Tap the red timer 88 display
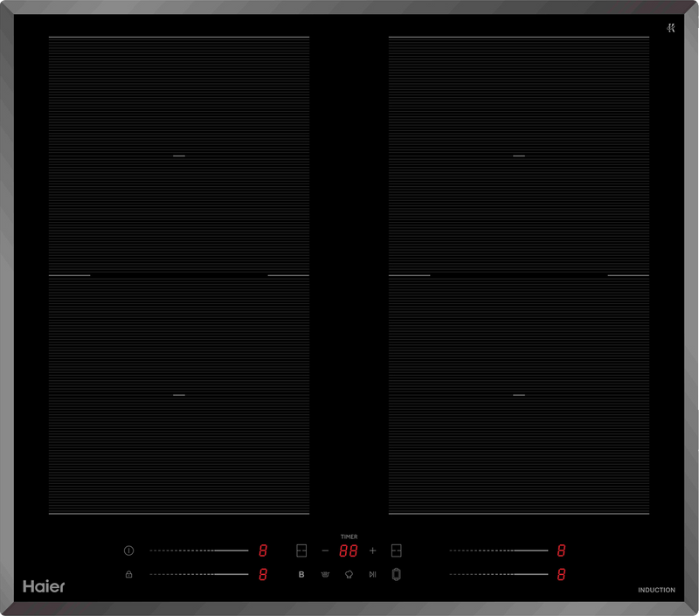 tap(349, 551)
